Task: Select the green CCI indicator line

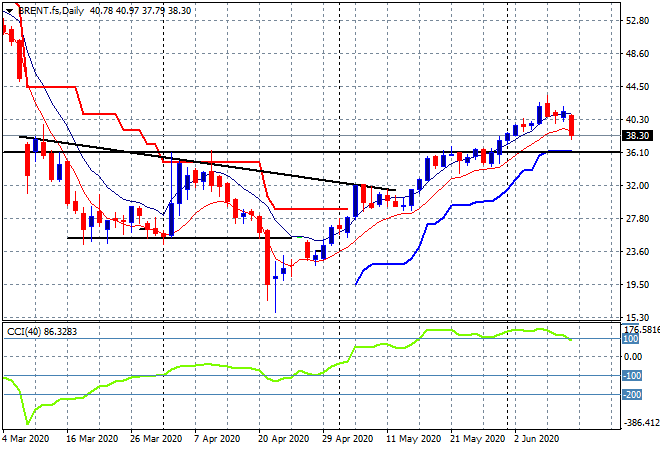Action: (x=286, y=378)
